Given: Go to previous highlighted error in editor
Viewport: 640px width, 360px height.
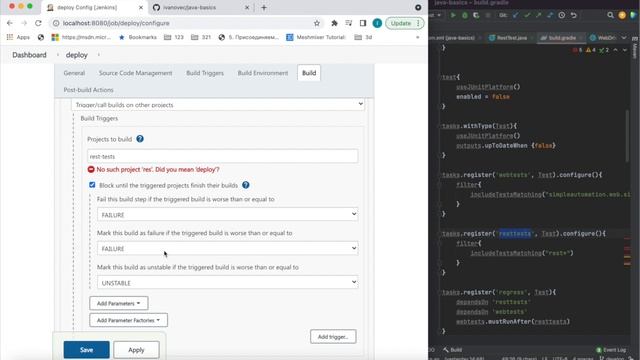Looking at the screenshot, I should coord(616,50).
